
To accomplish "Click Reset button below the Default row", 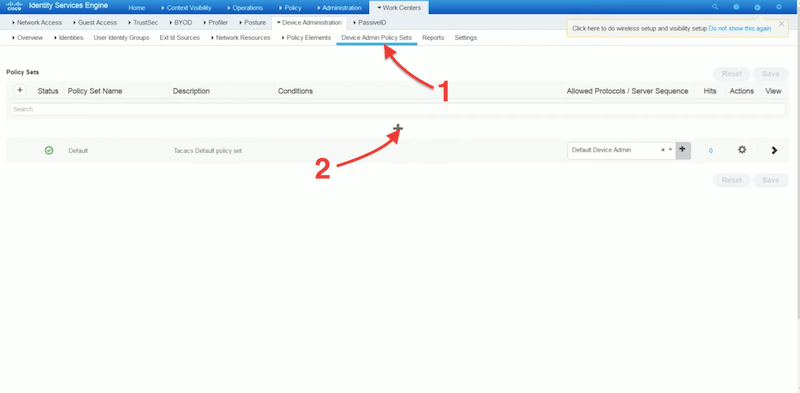I will [x=732, y=180].
